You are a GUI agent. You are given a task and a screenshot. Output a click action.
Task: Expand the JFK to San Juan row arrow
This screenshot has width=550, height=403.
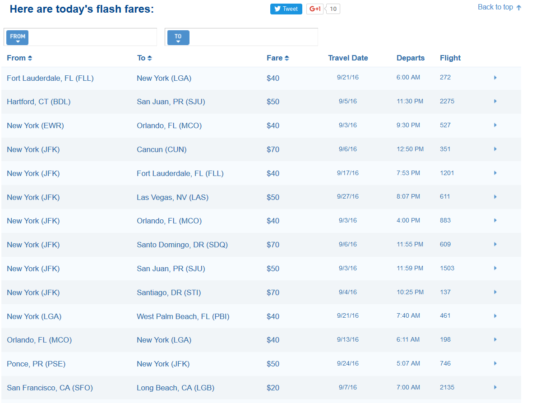pos(495,268)
